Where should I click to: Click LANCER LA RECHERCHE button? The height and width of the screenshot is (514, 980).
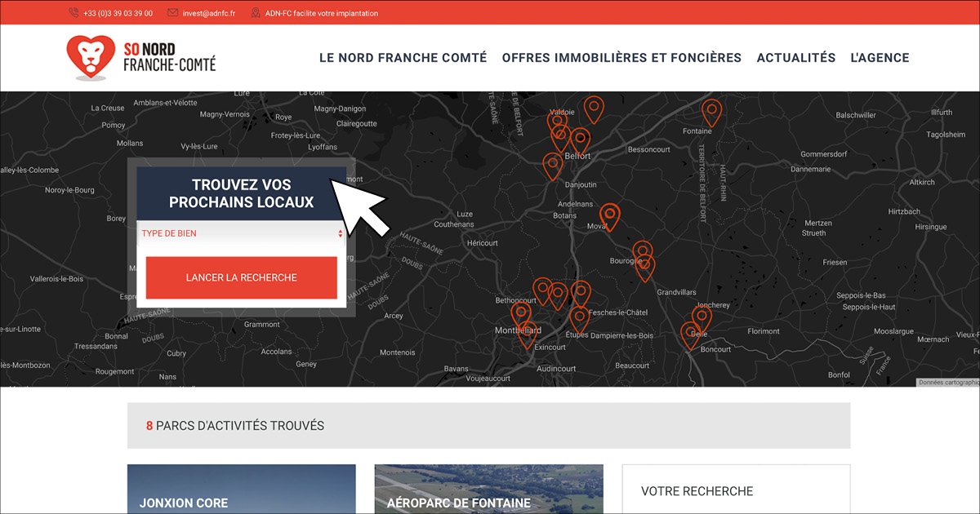pyautogui.click(x=242, y=277)
